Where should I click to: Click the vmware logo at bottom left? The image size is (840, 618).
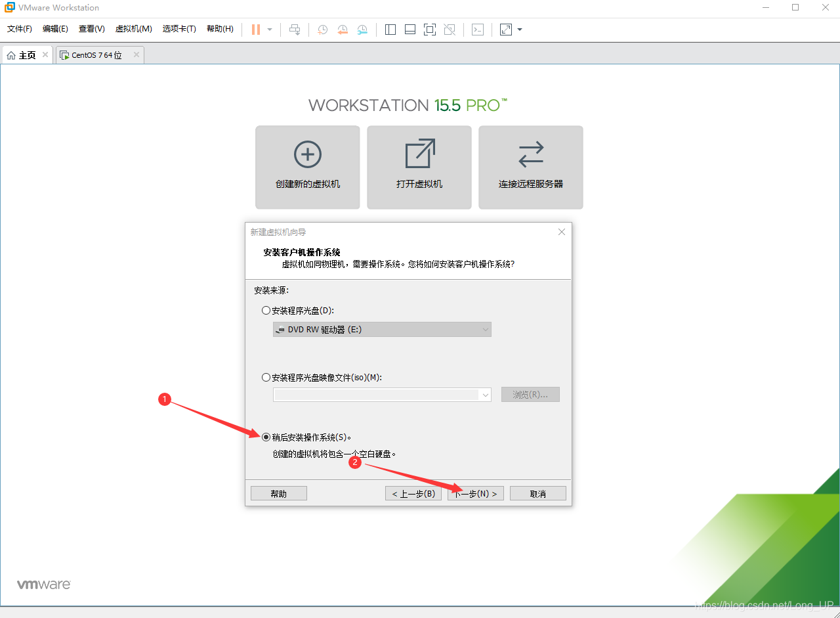tap(44, 585)
